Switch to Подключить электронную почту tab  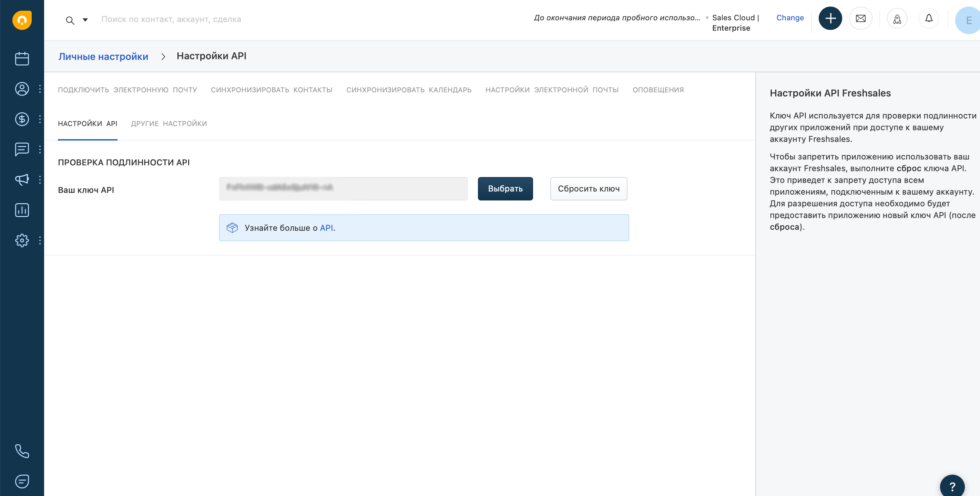point(127,90)
